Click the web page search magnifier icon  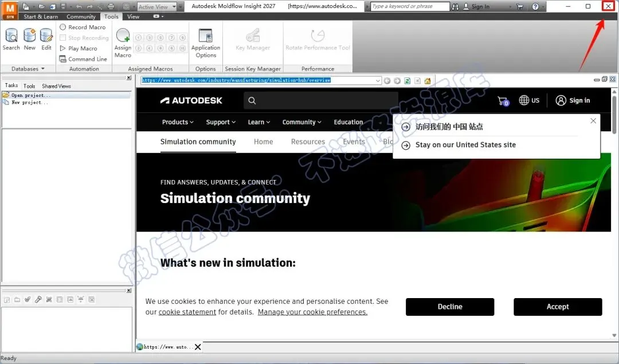click(x=252, y=101)
